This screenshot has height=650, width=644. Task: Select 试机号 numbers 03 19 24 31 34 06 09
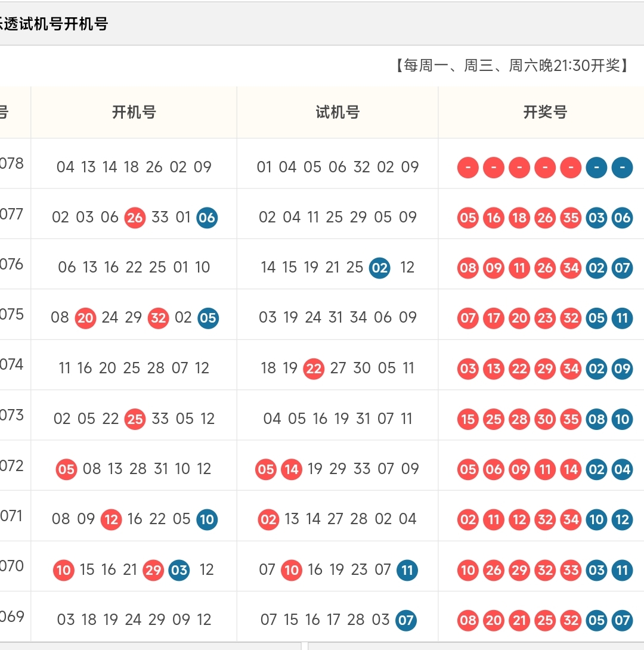pyautogui.click(x=338, y=317)
